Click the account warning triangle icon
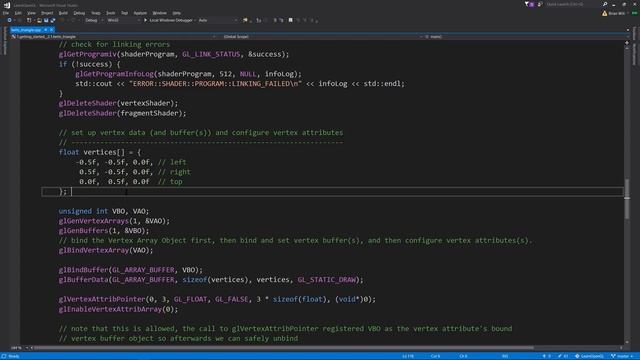 pyautogui.click(x=604, y=13)
